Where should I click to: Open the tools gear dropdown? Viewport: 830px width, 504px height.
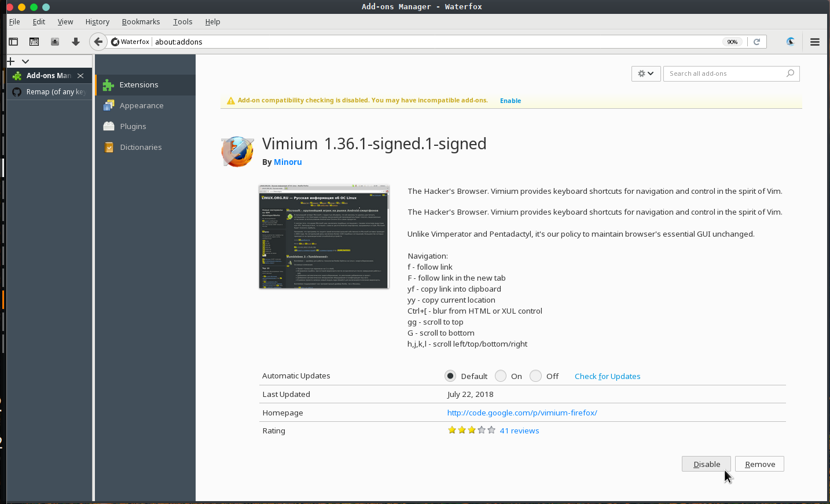click(646, 73)
